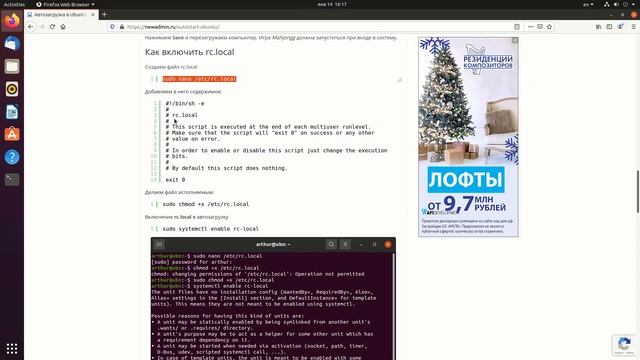Open the Резиденции композиторов Лофты ad
The image size is (640, 360).
tap(468, 137)
